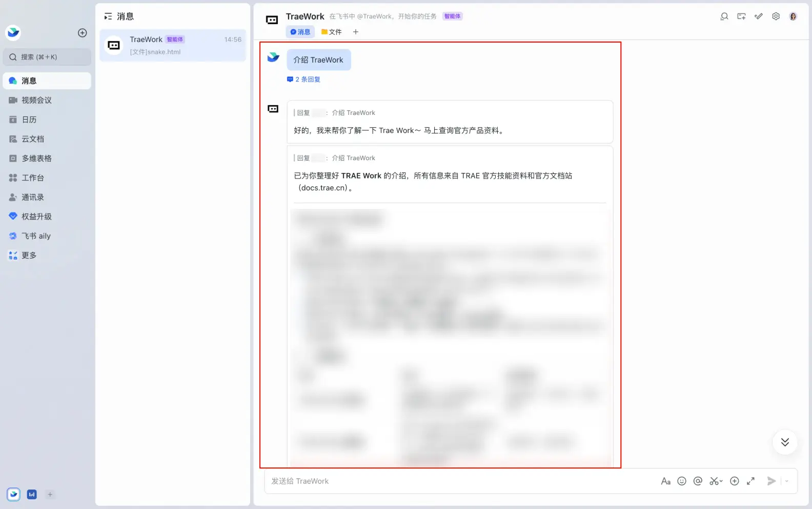The width and height of the screenshot is (812, 509).
Task: Click the send arrow button
Action: coord(771,481)
